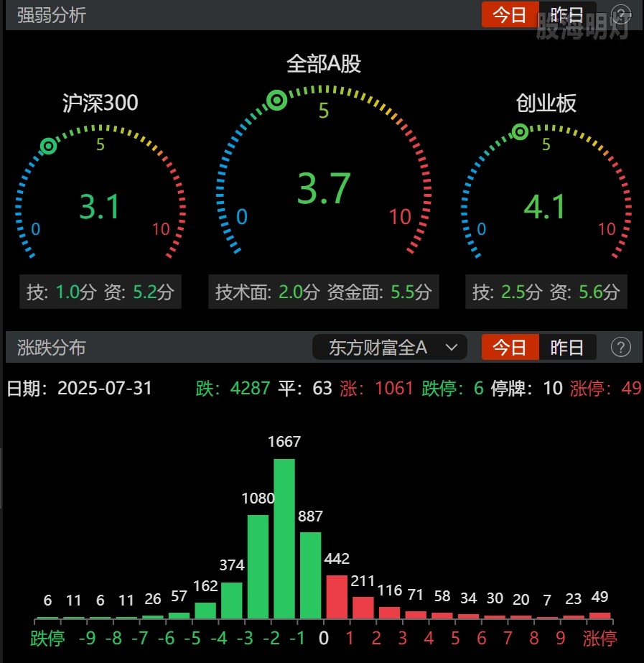The height and width of the screenshot is (663, 644).
Task: Click the date 2025-07-31
Action: click(x=105, y=388)
